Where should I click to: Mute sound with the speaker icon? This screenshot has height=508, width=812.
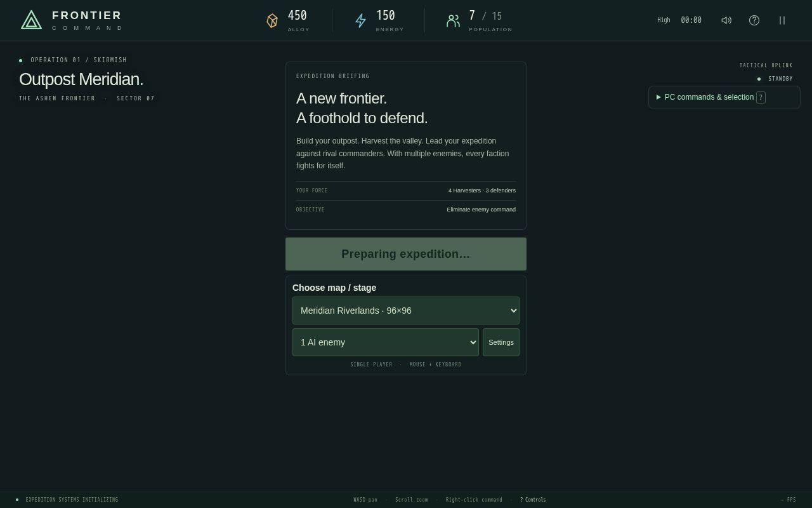(726, 20)
